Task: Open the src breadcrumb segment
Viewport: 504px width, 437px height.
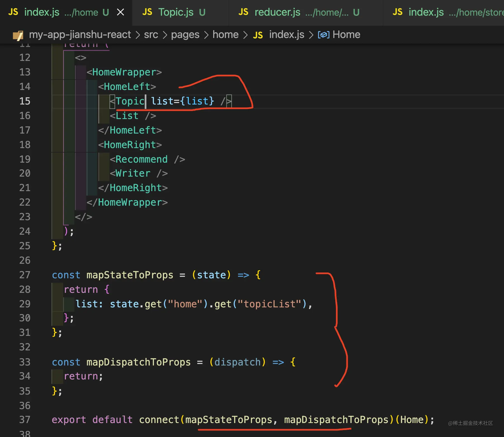Action: 151,35
